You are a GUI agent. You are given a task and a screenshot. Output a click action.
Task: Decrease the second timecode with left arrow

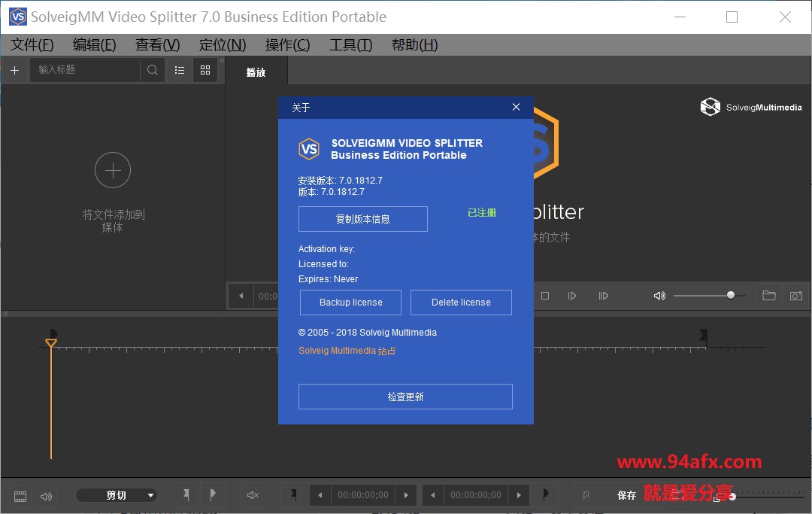pos(433,495)
